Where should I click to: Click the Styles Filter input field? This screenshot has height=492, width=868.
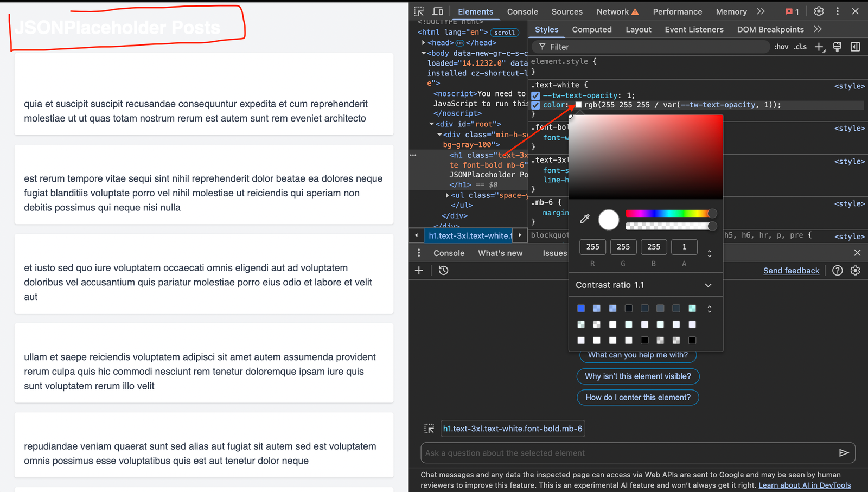650,47
